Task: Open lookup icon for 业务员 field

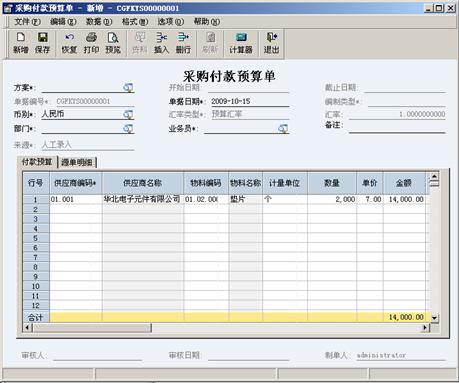Action: [283, 128]
